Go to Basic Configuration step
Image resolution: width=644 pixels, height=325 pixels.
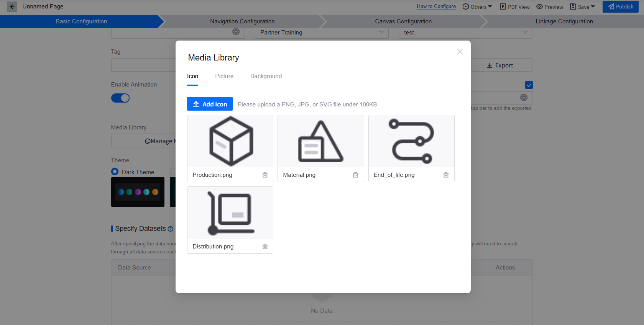pyautogui.click(x=81, y=21)
